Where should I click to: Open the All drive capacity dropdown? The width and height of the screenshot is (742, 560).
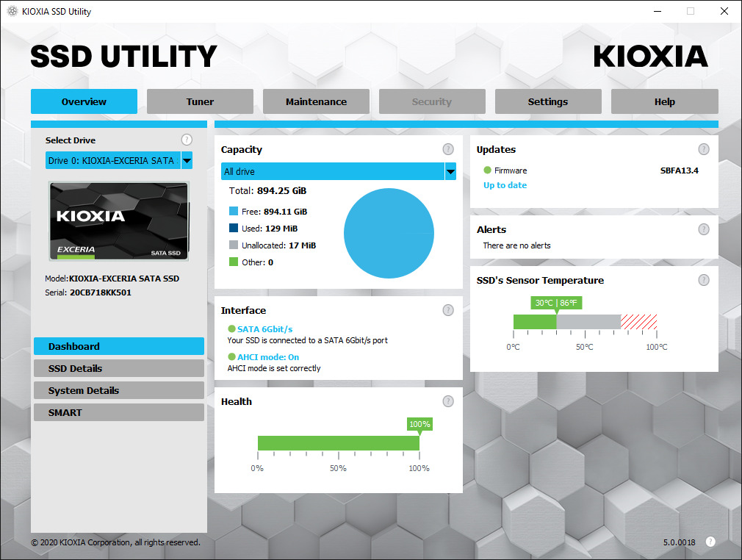click(450, 171)
